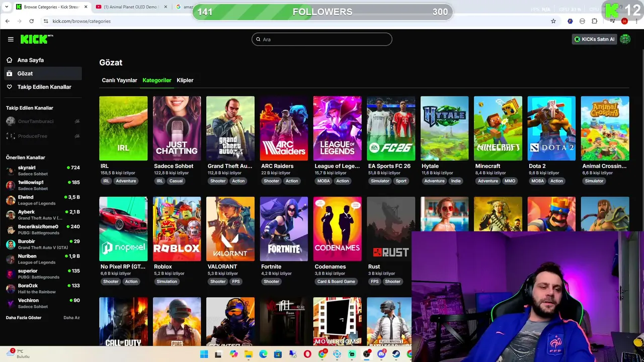
Task: Open the Windows Start menu
Action: [x=204, y=354]
